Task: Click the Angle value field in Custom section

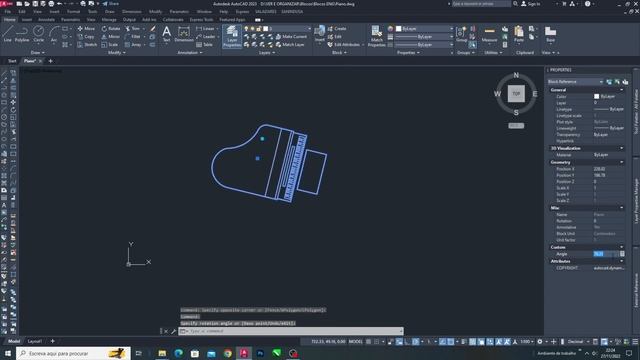Action: [606, 254]
